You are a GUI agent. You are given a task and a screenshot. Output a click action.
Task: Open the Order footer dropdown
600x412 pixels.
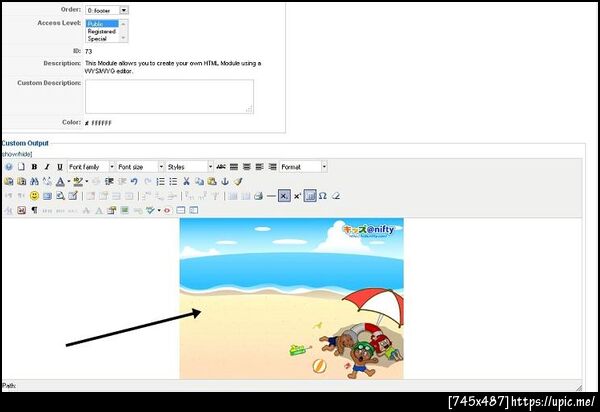(x=107, y=10)
